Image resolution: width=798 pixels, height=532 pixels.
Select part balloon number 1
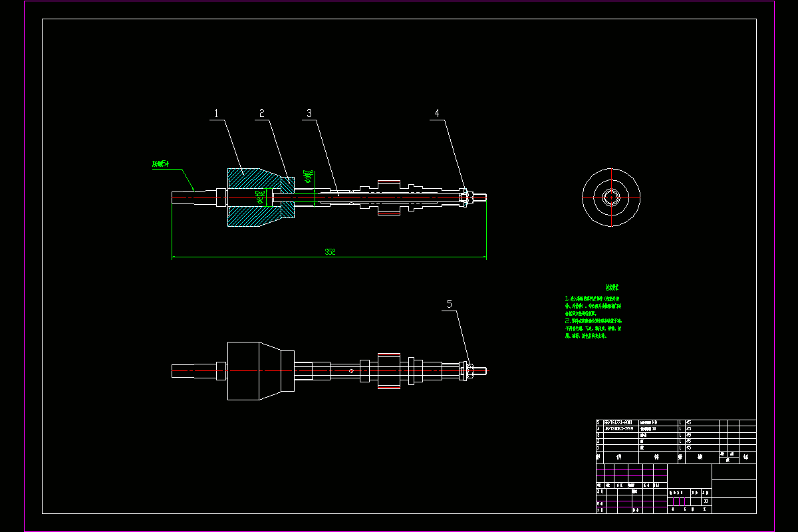[x=215, y=113]
